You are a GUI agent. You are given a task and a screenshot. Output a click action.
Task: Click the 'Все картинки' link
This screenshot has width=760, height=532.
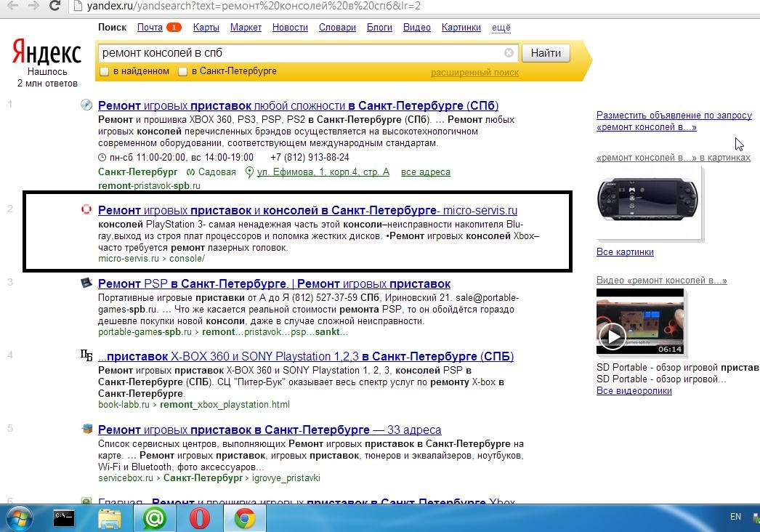coord(625,251)
